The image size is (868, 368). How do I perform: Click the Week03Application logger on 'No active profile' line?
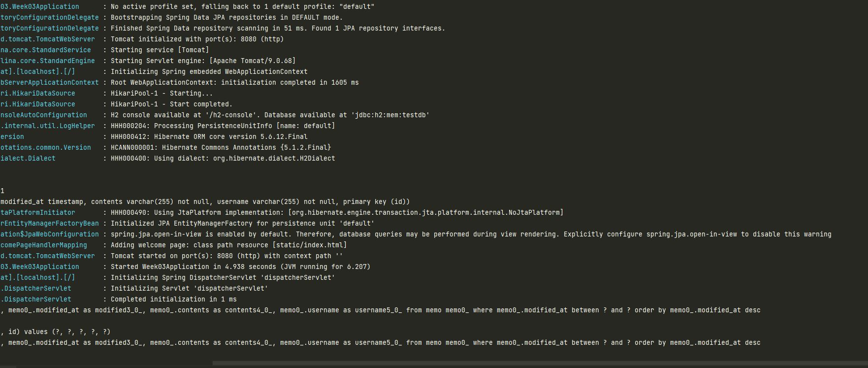(40, 7)
